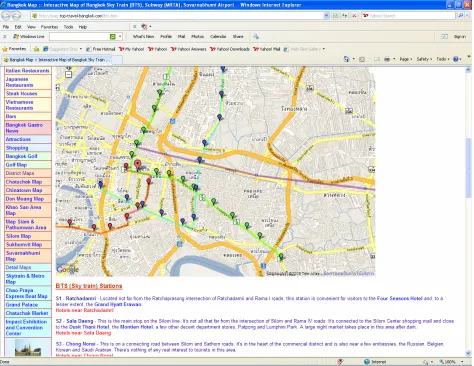Click the browser Back arrow button
Viewport: 474px width, 366px height.
(x=7, y=15)
